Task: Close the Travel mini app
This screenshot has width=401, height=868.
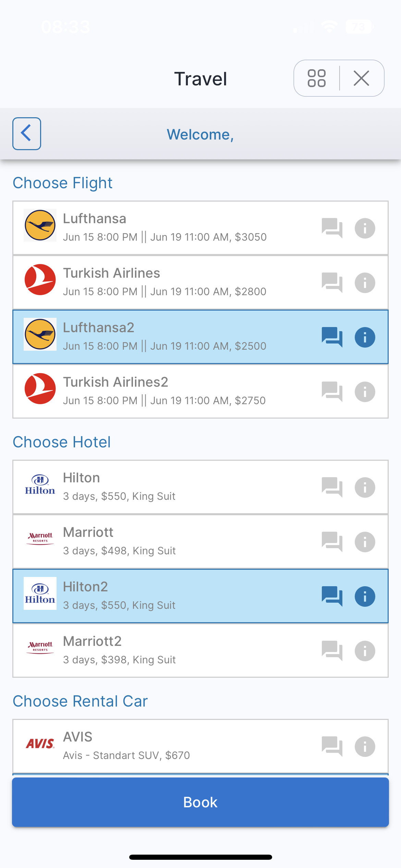Action: (x=361, y=78)
